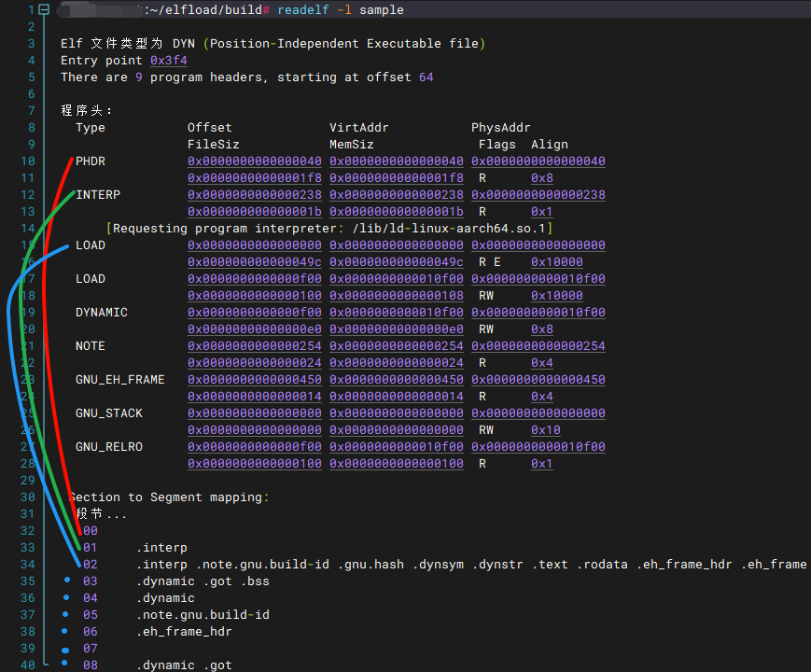Viewport: 811px width, 672px height.
Task: Click segment number 08 in the mapping list
Action: pyautogui.click(x=91, y=665)
